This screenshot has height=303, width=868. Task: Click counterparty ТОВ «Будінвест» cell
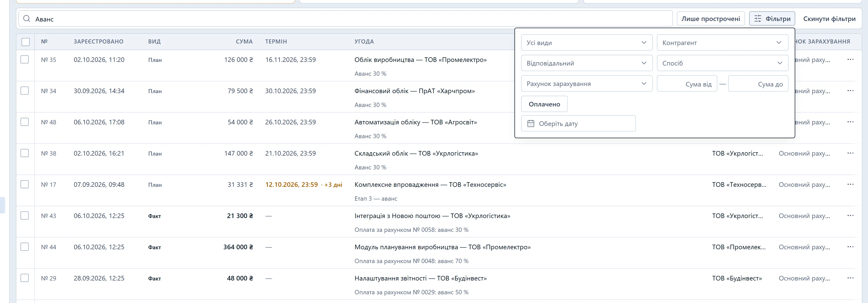coord(737,278)
